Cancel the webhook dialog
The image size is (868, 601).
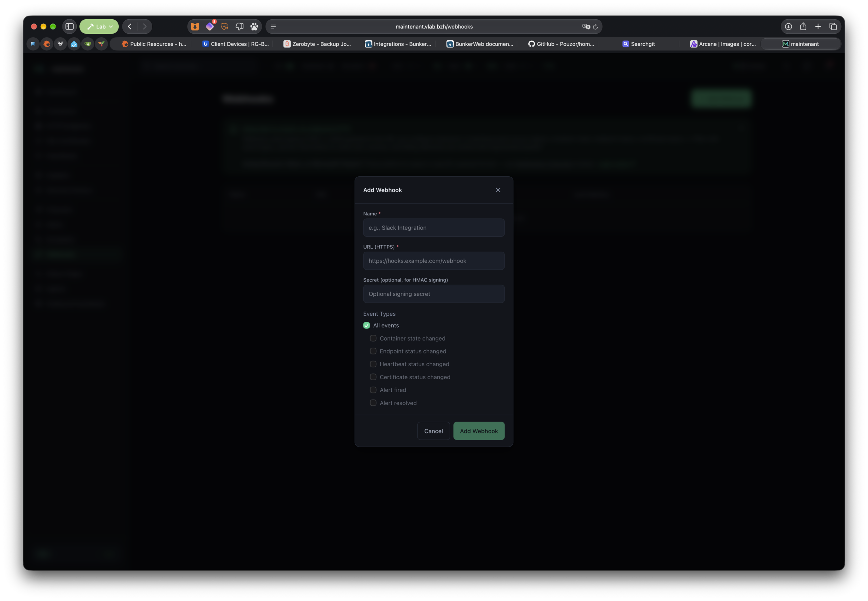[x=433, y=431]
